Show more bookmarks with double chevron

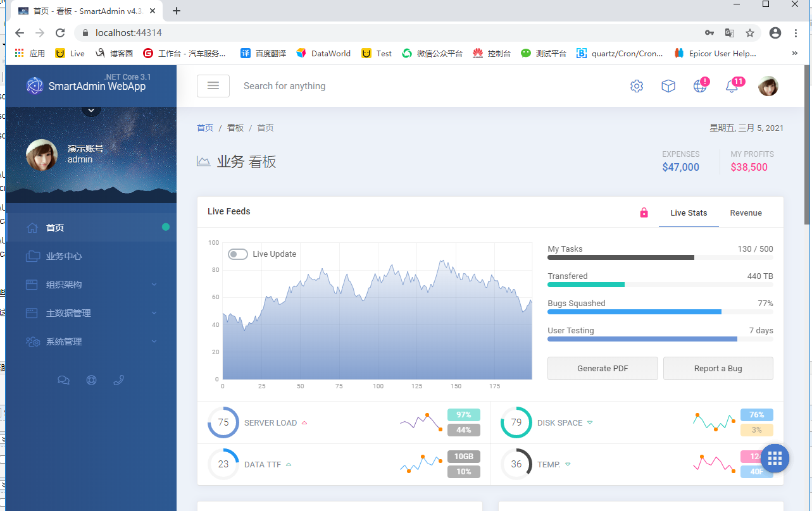point(795,53)
